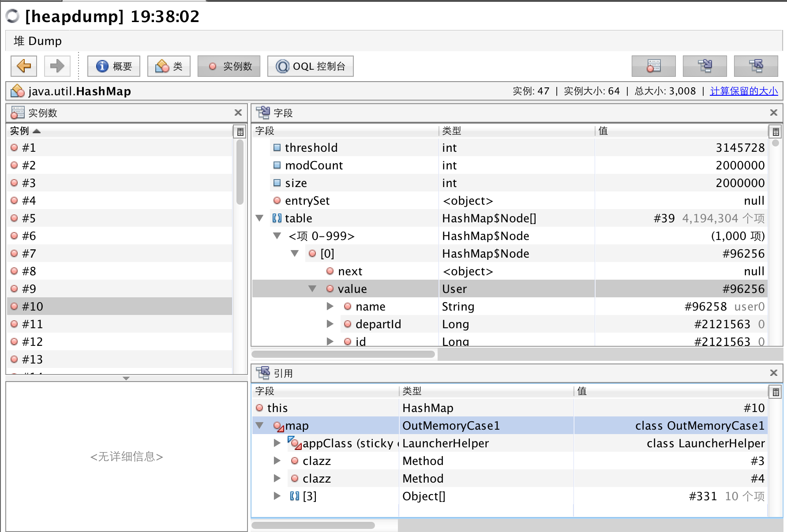Image resolution: width=787 pixels, height=532 pixels.
Task: Toggle the instances panel toolbar icon
Action: coord(654,66)
